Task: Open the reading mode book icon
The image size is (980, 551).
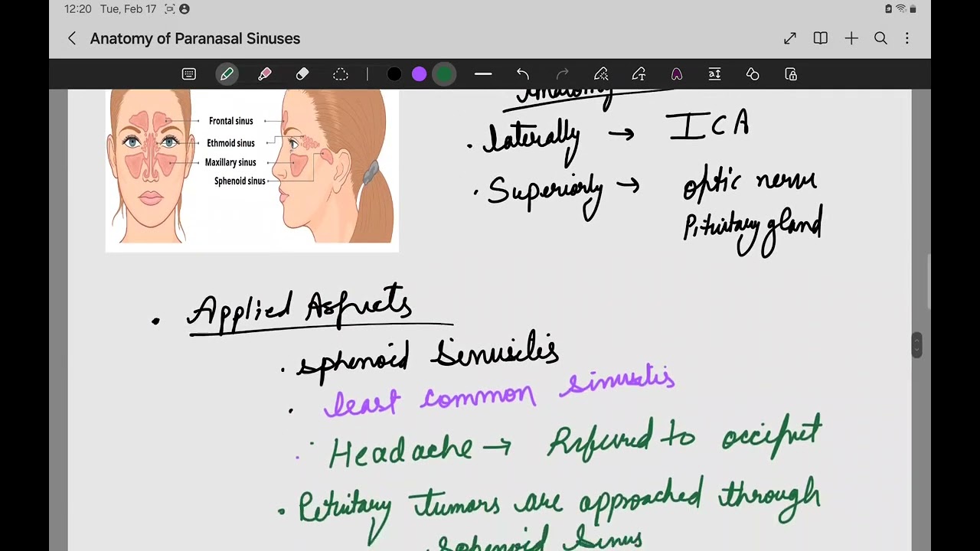Action: 821,38
